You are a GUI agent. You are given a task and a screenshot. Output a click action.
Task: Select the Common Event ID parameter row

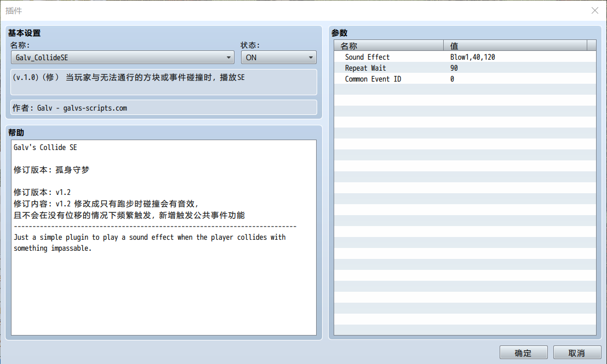pyautogui.click(x=465, y=78)
